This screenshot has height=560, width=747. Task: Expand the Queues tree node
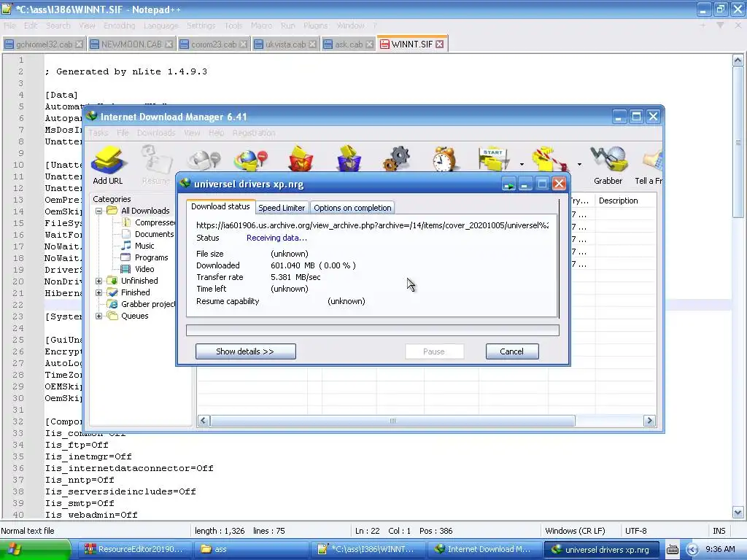[99, 316]
